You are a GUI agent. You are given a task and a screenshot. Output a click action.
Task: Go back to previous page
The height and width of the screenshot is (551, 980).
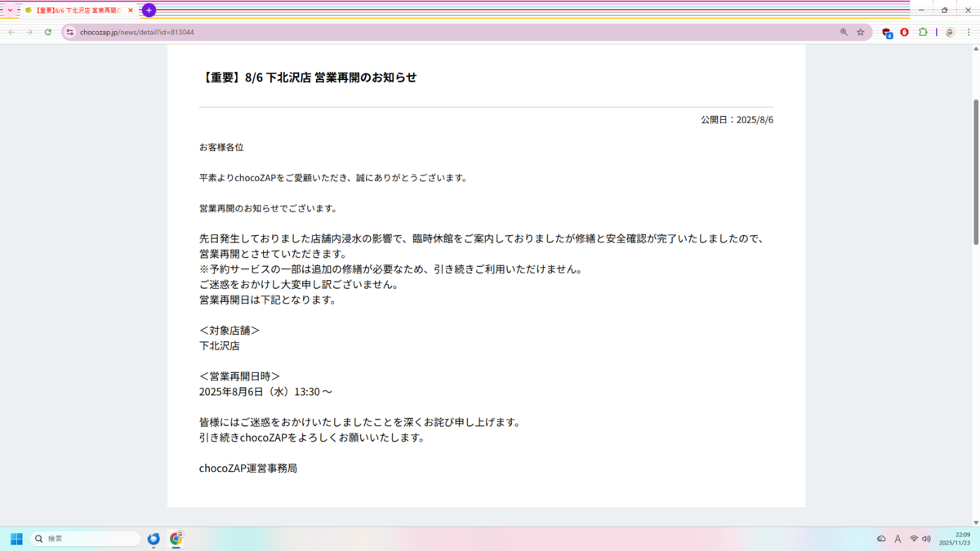(x=11, y=32)
